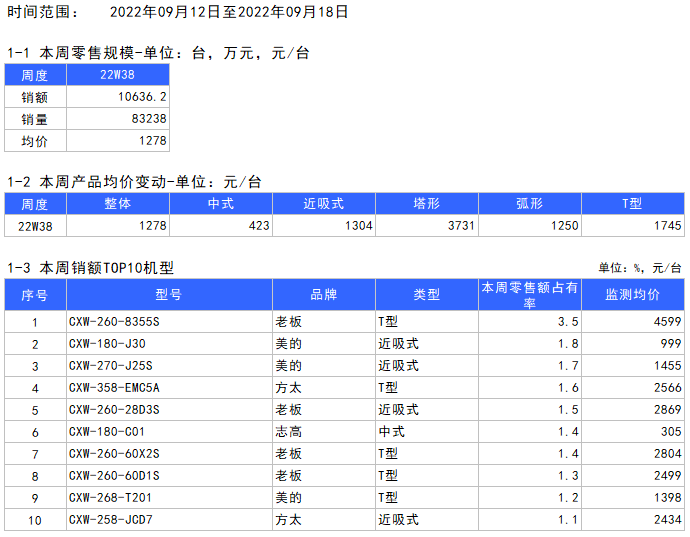Click type 近吸式 in CXW-258-JCD7 row
Screen dimensions: 690x537
pyautogui.click(x=399, y=520)
